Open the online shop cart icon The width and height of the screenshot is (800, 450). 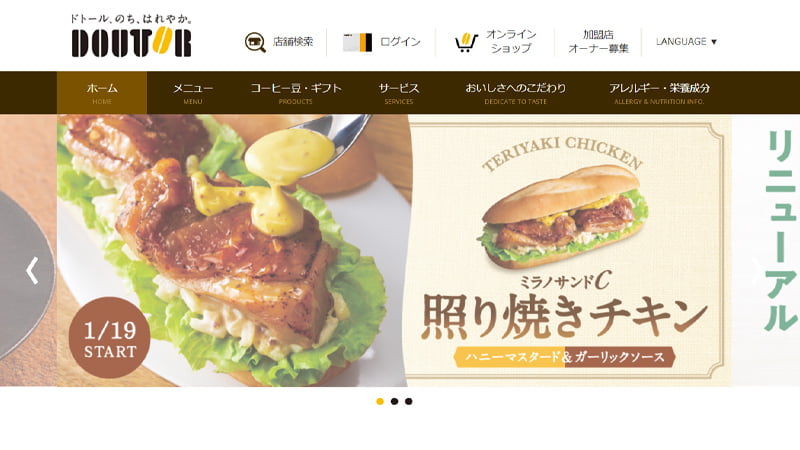tap(466, 42)
